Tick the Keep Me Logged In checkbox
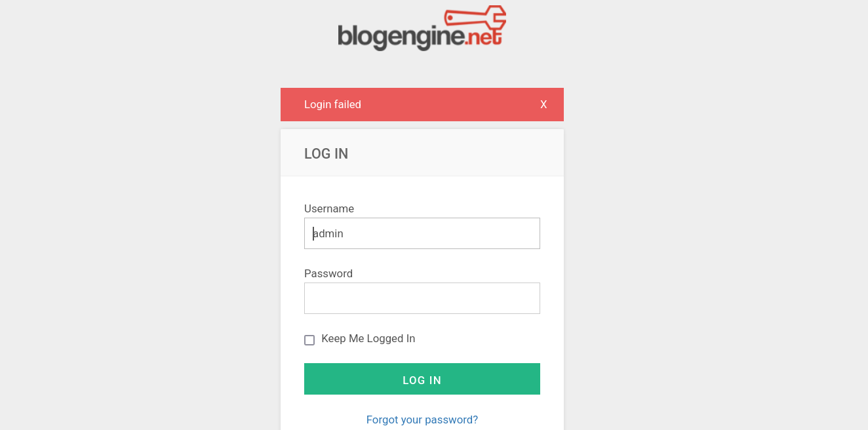868x430 pixels. point(309,340)
